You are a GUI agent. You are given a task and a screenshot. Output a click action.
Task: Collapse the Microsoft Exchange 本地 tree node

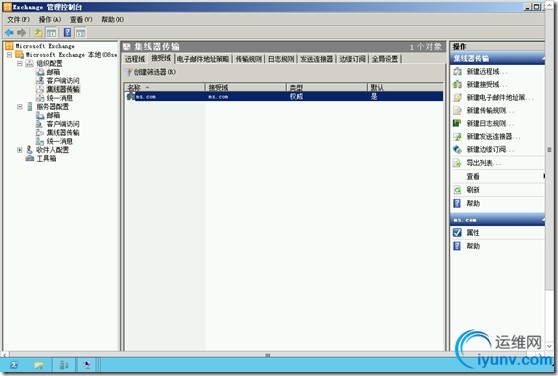[10, 55]
